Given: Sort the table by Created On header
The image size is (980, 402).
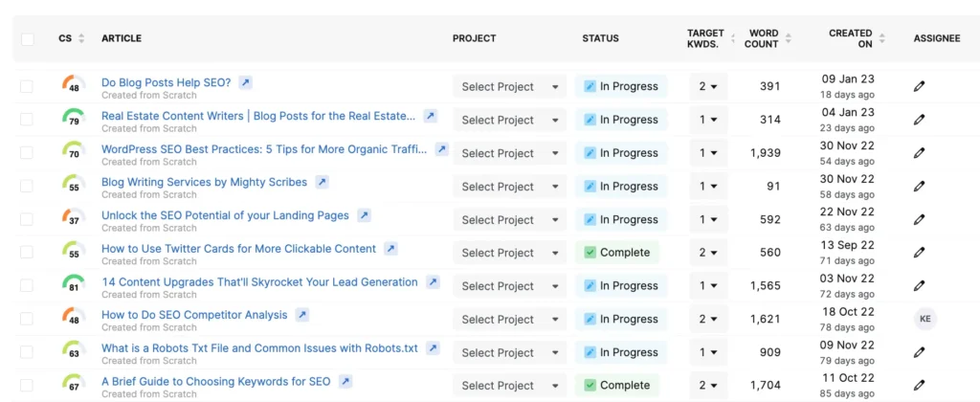Looking at the screenshot, I should click(x=851, y=38).
